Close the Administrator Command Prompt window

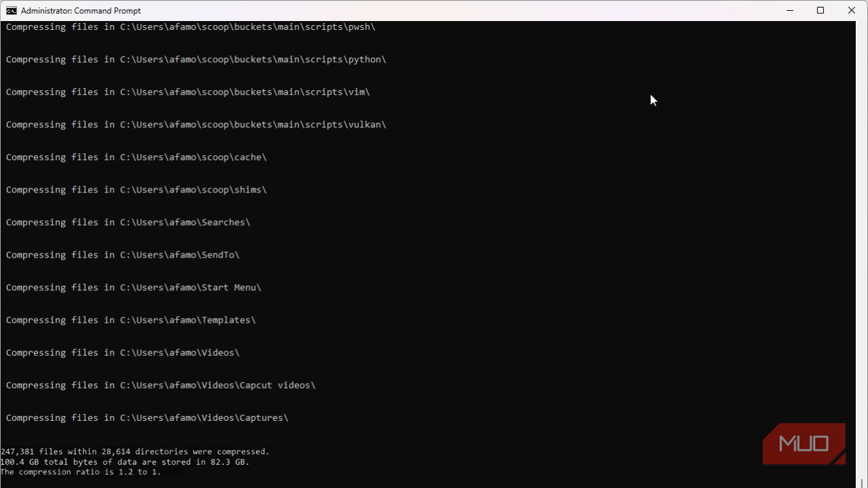852,10
